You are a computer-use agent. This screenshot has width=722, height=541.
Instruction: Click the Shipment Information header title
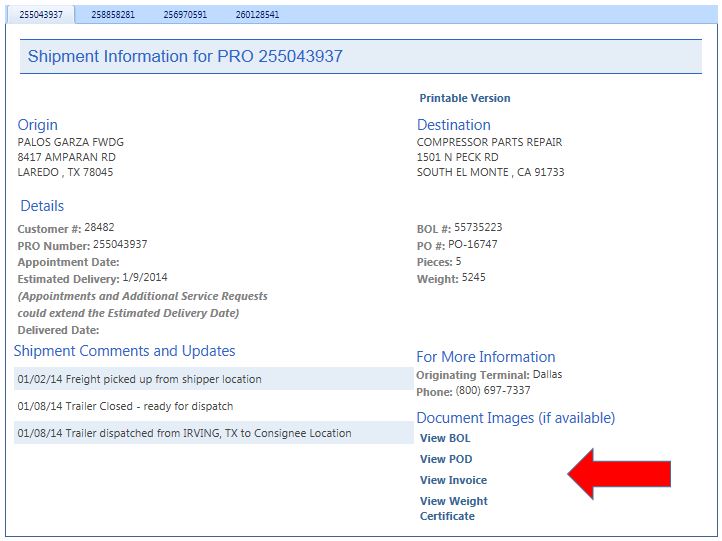(x=185, y=57)
